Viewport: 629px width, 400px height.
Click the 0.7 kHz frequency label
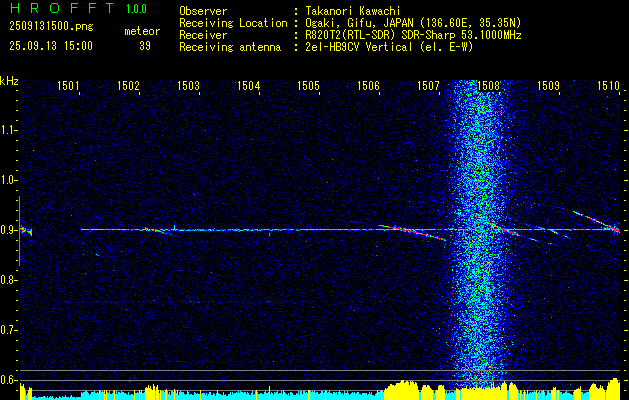7,330
